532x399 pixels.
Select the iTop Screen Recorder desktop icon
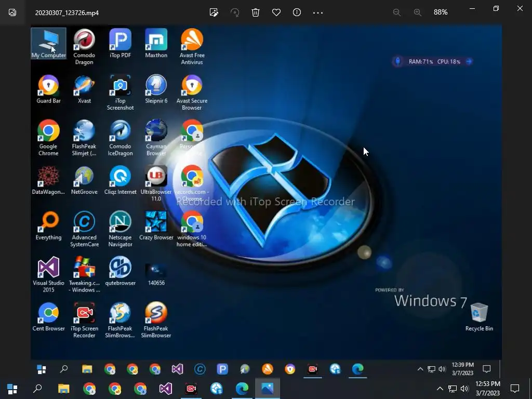pyautogui.click(x=84, y=320)
